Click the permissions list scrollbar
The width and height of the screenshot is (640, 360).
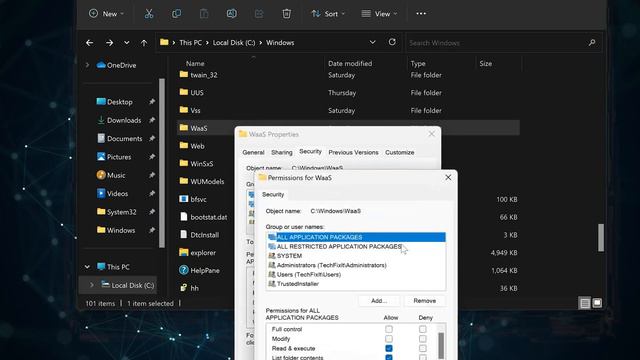click(x=441, y=345)
